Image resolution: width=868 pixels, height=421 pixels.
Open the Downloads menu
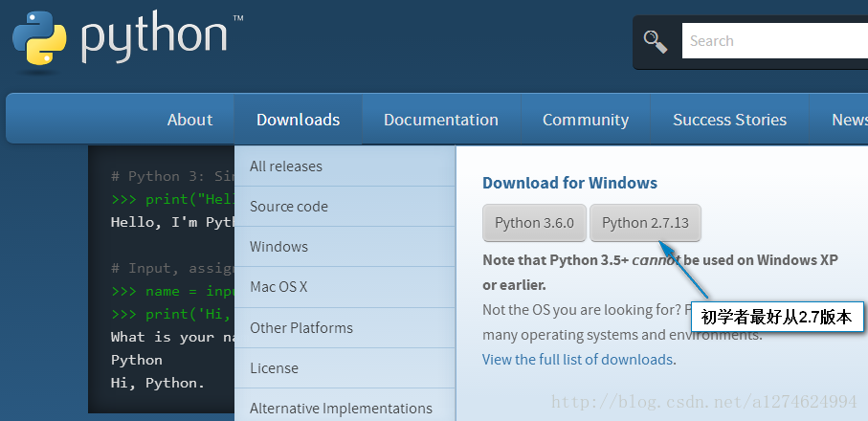(298, 120)
